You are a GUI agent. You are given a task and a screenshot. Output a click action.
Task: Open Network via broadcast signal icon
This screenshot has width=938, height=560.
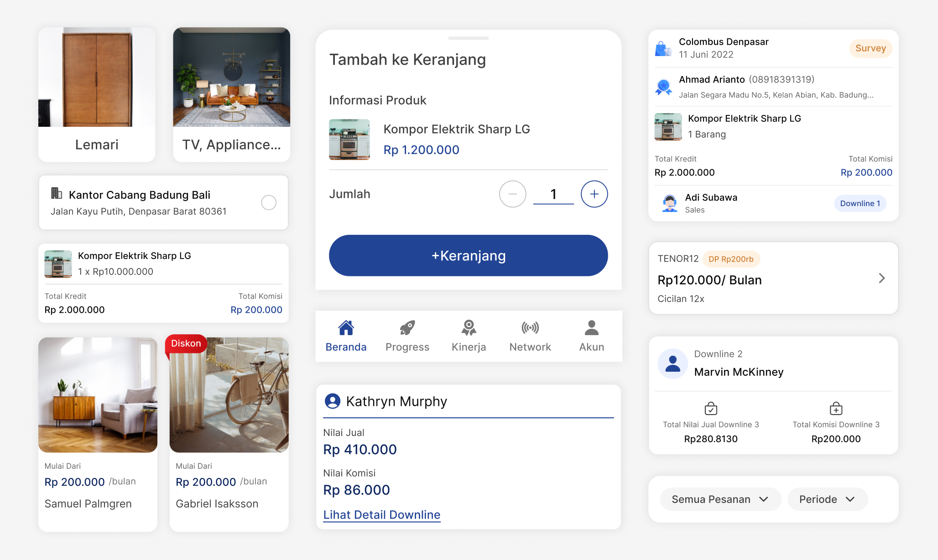pos(530,328)
